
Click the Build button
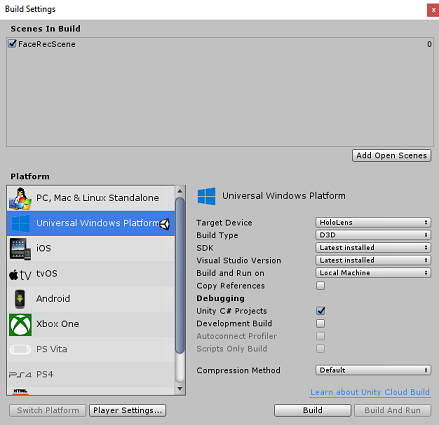[x=312, y=410]
